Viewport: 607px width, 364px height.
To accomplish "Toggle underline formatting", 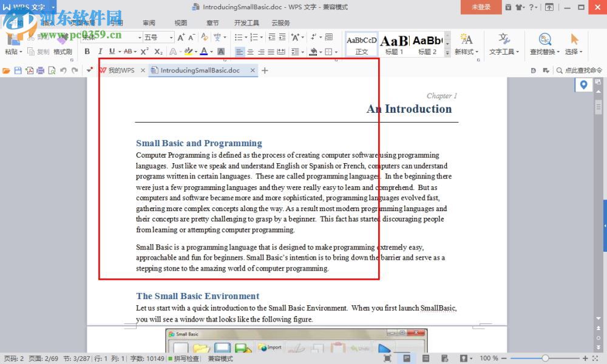I will pyautogui.click(x=112, y=52).
